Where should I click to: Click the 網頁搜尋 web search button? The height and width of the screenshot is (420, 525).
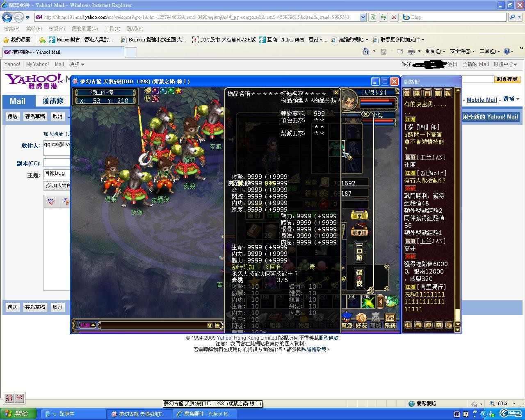coord(507,79)
